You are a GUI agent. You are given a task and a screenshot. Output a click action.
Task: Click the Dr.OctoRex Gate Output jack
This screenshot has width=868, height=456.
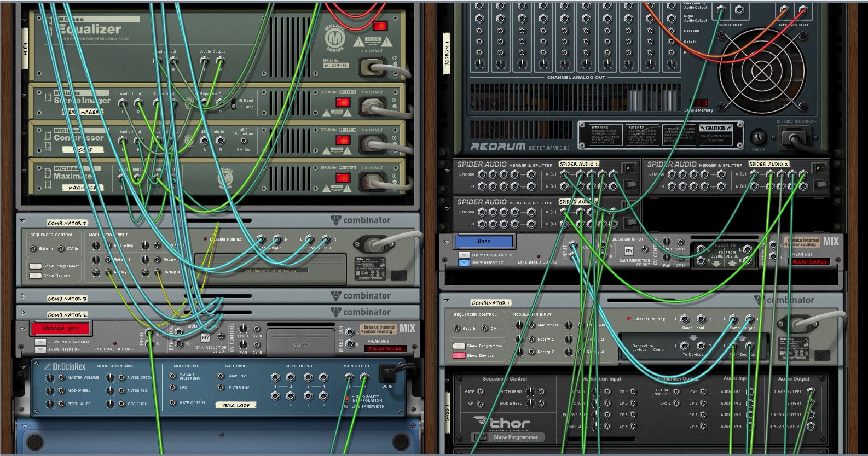[x=172, y=403]
